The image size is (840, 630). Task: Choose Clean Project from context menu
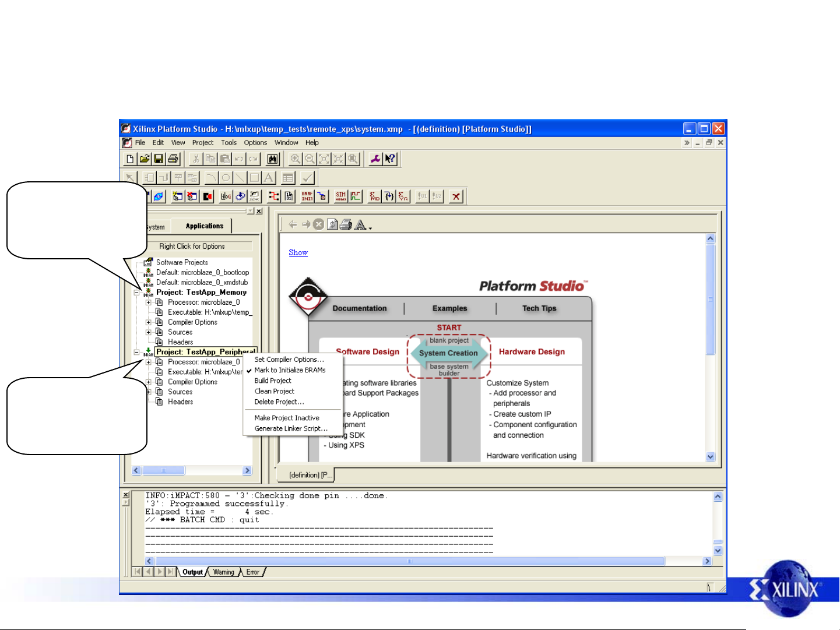tap(290, 391)
